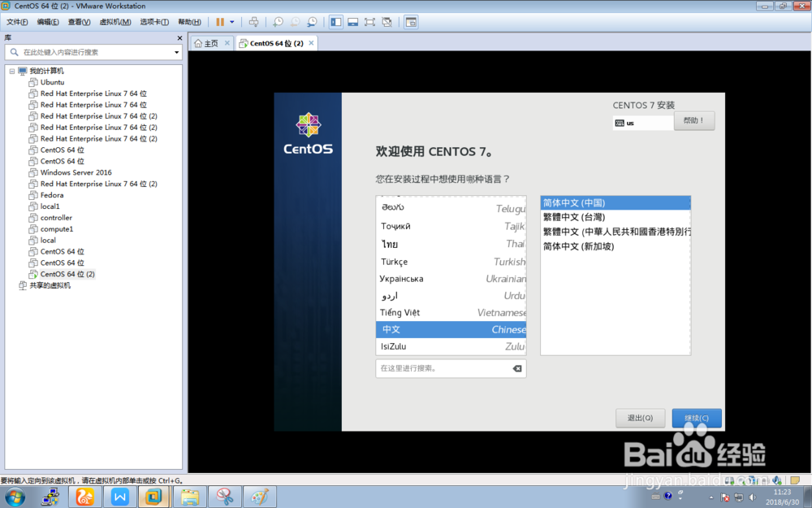Choose Українська Ukrainian language

pyautogui.click(x=451, y=279)
